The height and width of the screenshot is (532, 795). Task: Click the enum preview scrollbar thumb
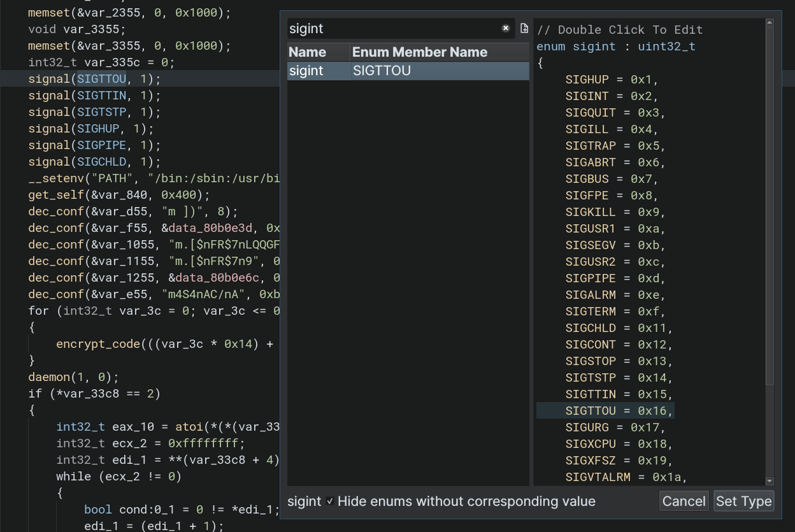[769, 207]
